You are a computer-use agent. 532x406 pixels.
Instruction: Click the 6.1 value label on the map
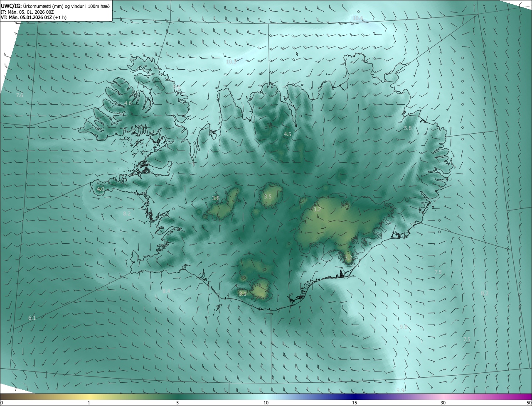point(32,318)
